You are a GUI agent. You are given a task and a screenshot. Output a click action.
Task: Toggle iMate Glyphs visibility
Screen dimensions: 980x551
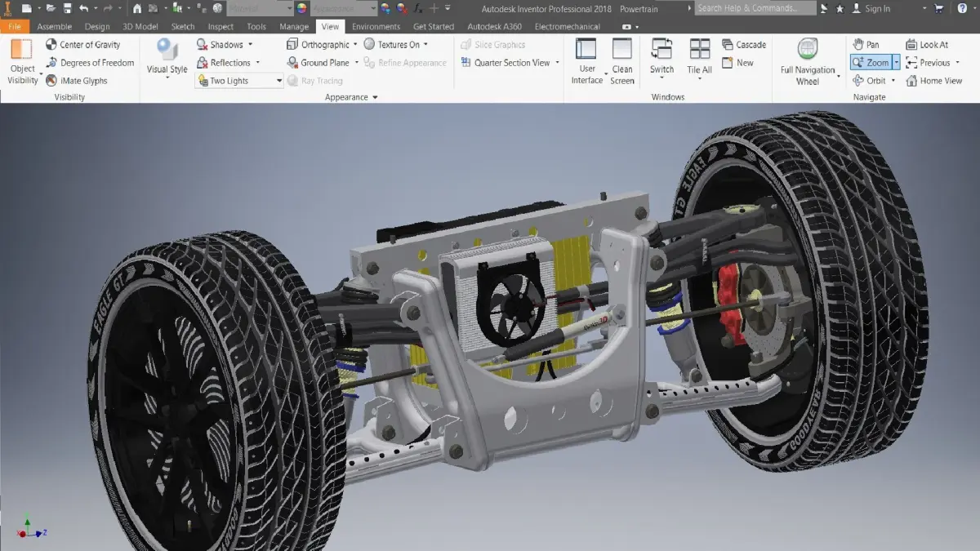click(77, 81)
